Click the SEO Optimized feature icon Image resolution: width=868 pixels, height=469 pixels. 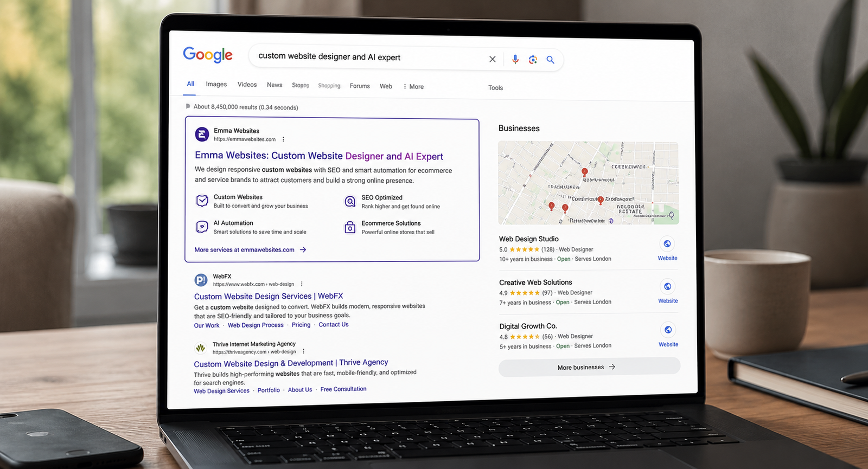tap(350, 202)
